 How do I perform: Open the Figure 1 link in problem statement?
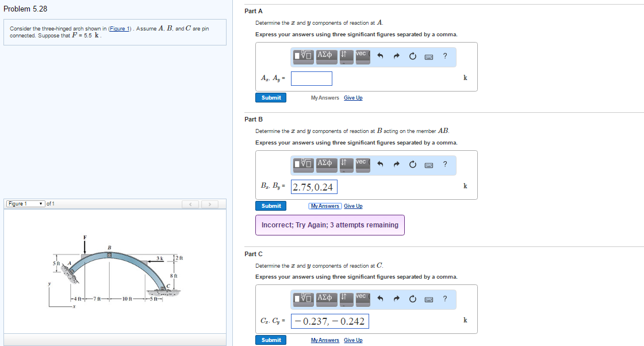pos(120,28)
